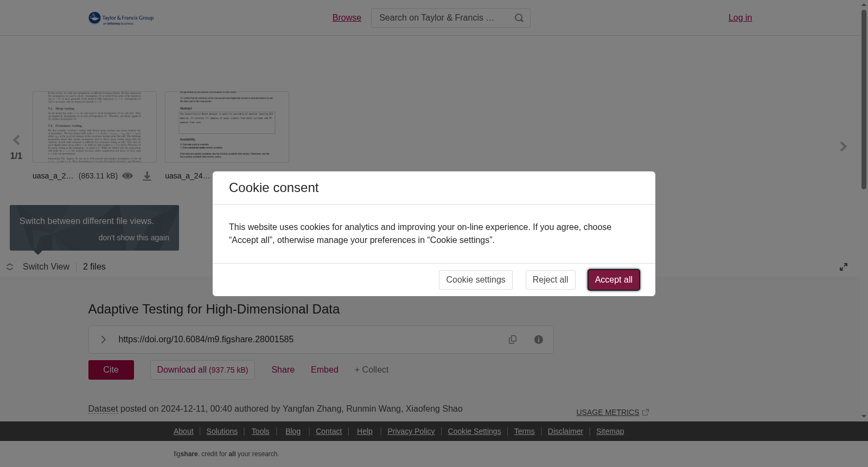
Task: Dismiss tooltip with don't show this again
Action: [133, 238]
